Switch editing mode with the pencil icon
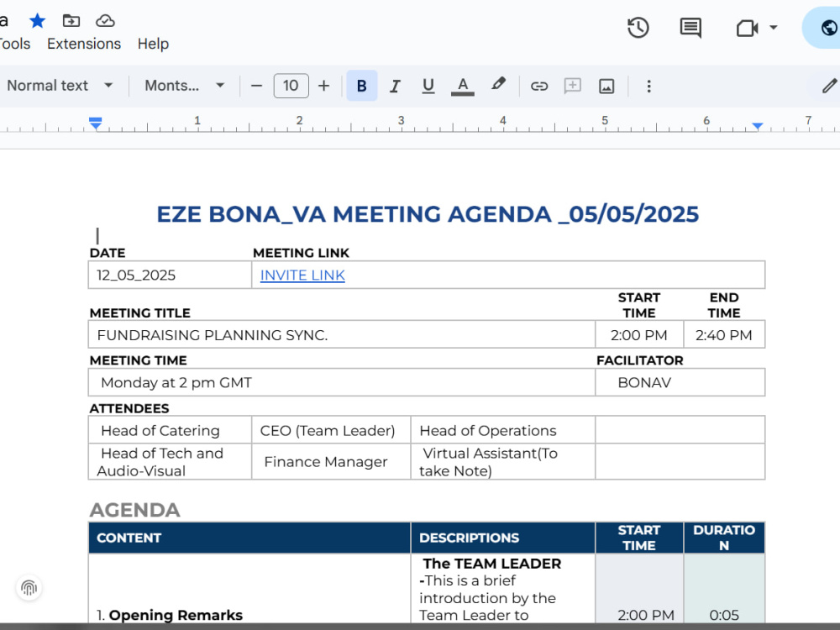 (x=829, y=86)
